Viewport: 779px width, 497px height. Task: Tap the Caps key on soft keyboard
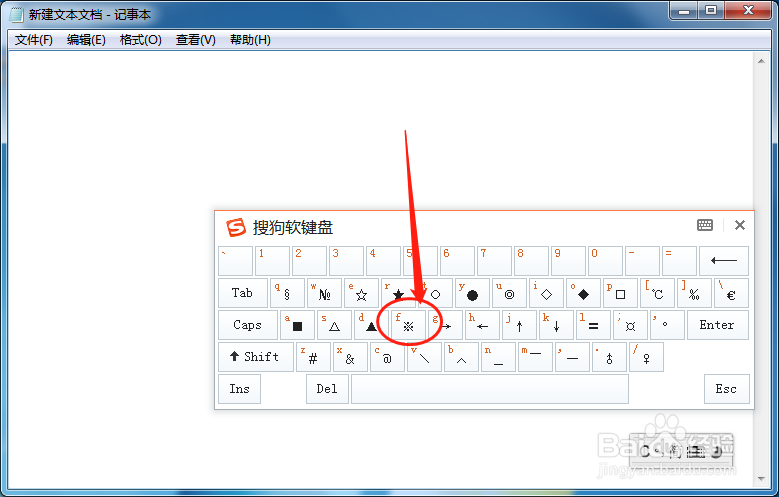tap(247, 325)
